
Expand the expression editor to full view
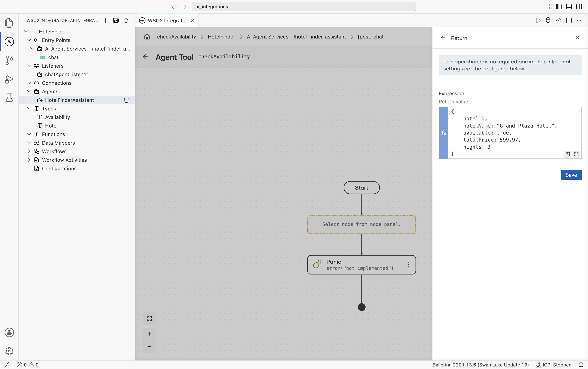point(576,154)
